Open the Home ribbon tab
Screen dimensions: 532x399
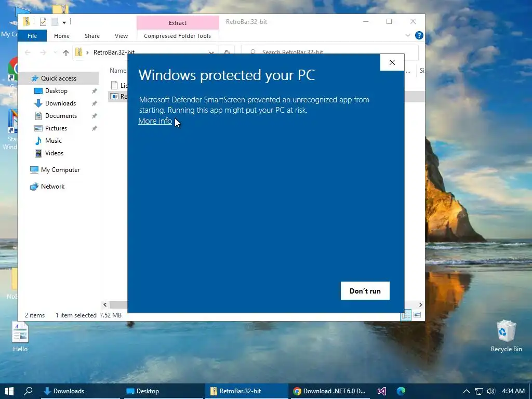[62, 36]
